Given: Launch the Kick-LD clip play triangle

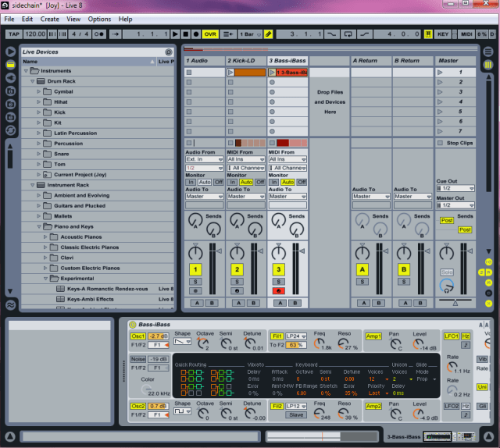Looking at the screenshot, I should pyautogui.click(x=230, y=72).
